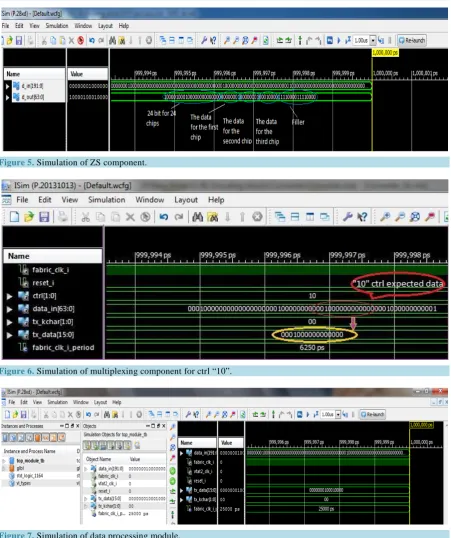Expand ctrl[1:0] signal in Figure 6
This screenshot has width=451, height=538.
tap(10, 296)
